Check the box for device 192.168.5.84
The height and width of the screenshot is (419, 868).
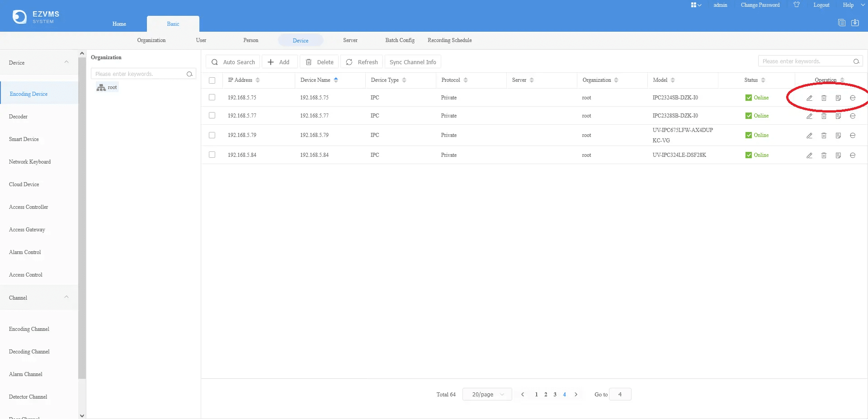(x=212, y=155)
